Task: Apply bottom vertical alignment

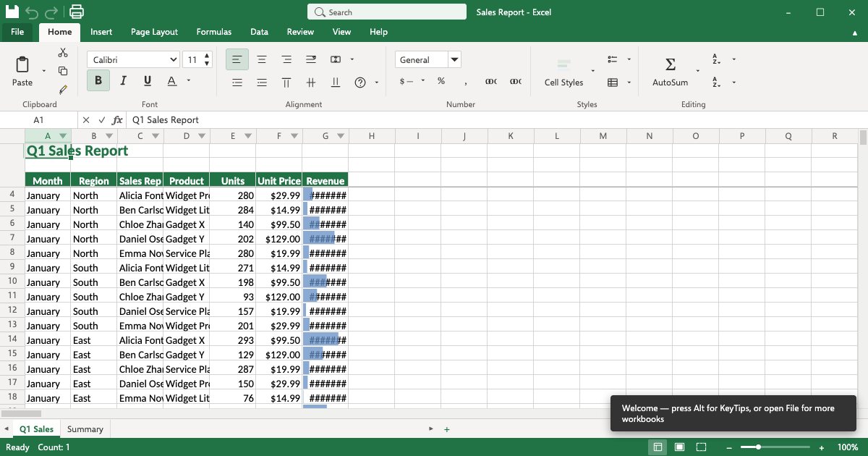Action: 336,83
